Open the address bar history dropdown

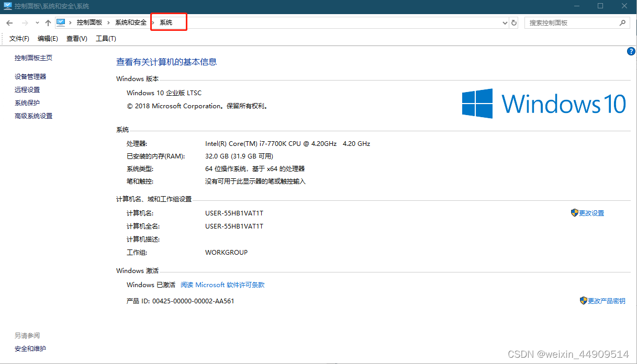coord(505,23)
